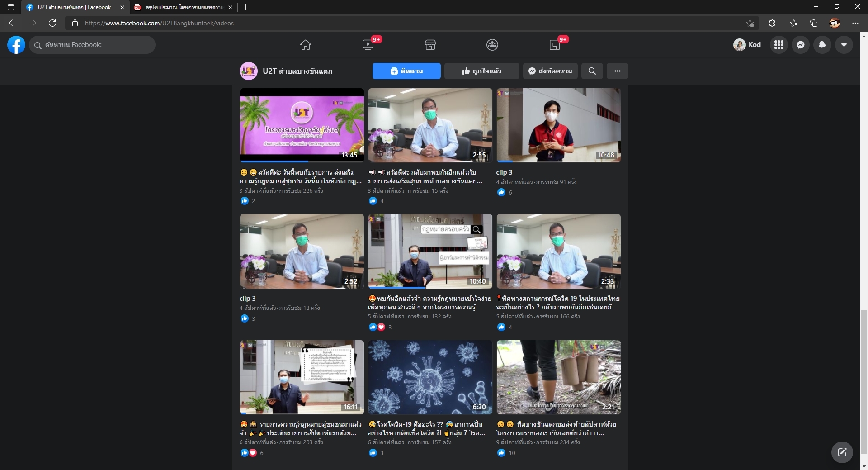Click the page search magnifier icon
Screen dimensions: 868x470
[592, 71]
